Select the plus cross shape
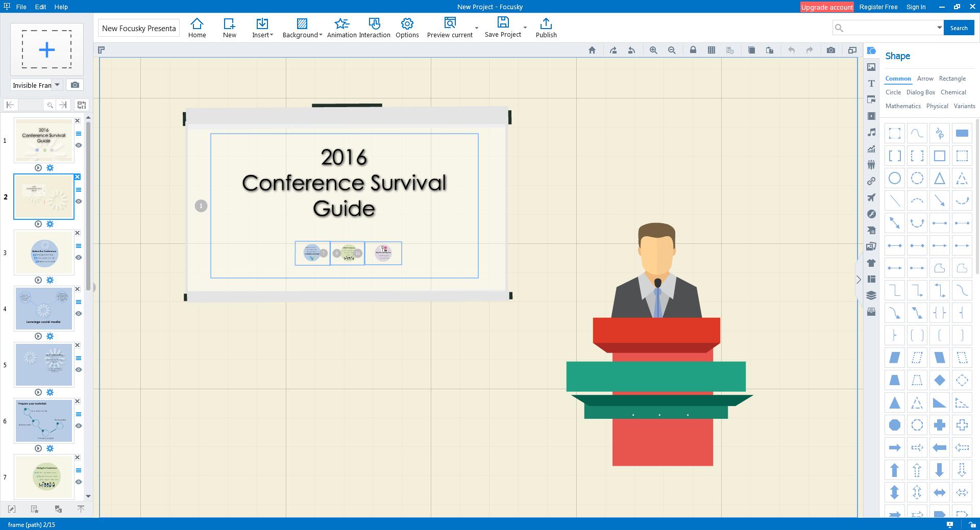Image resolution: width=980 pixels, height=530 pixels. click(x=939, y=425)
